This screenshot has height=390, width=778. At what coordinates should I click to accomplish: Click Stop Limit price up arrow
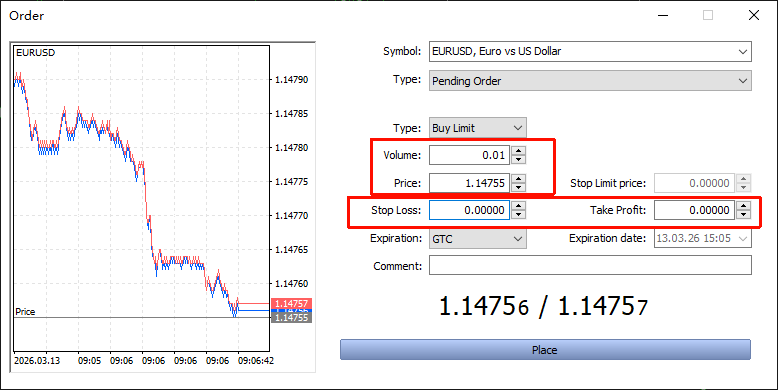743,179
